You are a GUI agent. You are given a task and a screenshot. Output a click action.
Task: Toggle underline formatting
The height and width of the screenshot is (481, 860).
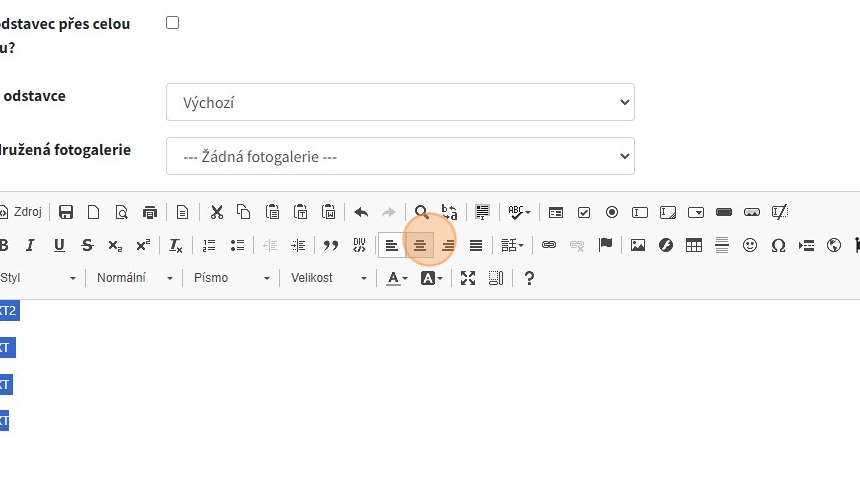[59, 245]
